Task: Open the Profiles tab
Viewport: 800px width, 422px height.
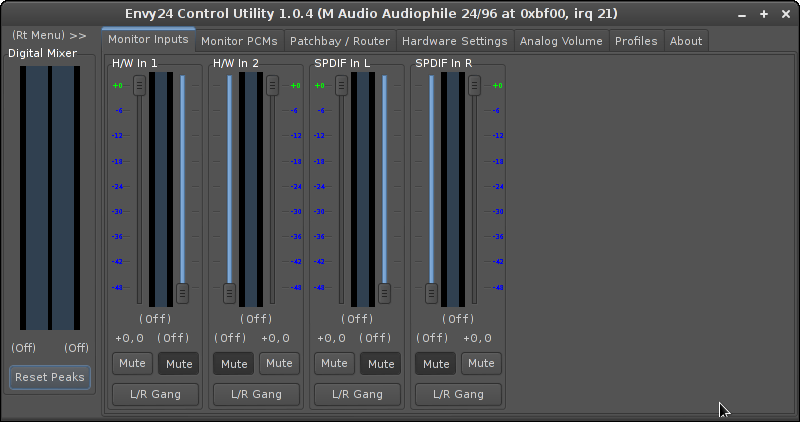Action: pos(636,41)
